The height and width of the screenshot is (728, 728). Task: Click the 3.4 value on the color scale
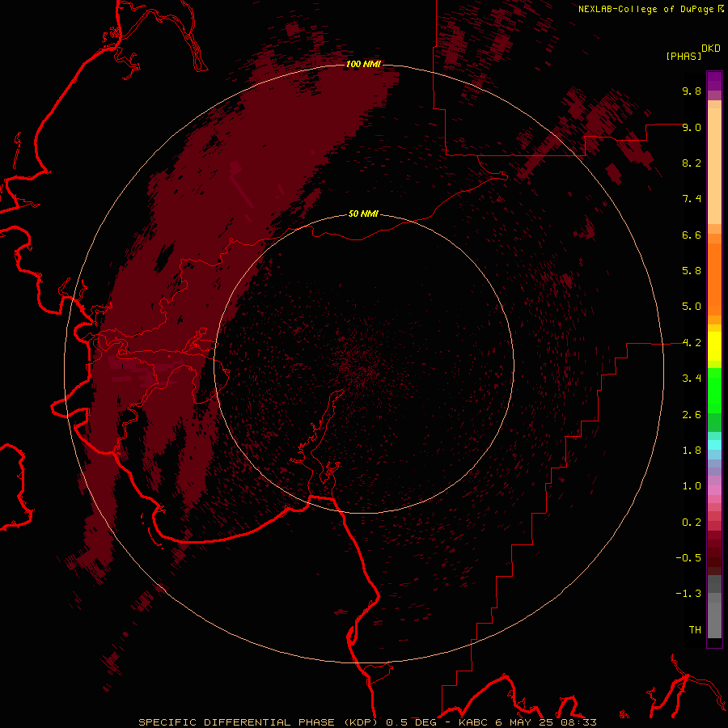pos(692,379)
